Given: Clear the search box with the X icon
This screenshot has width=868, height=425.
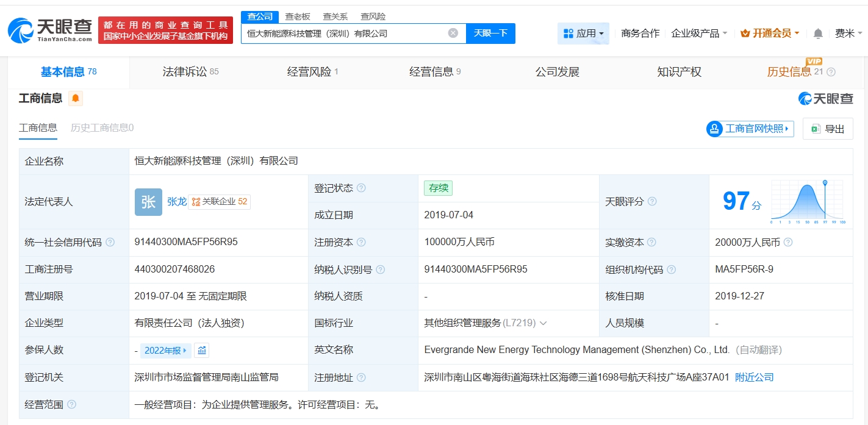Looking at the screenshot, I should click(453, 33).
